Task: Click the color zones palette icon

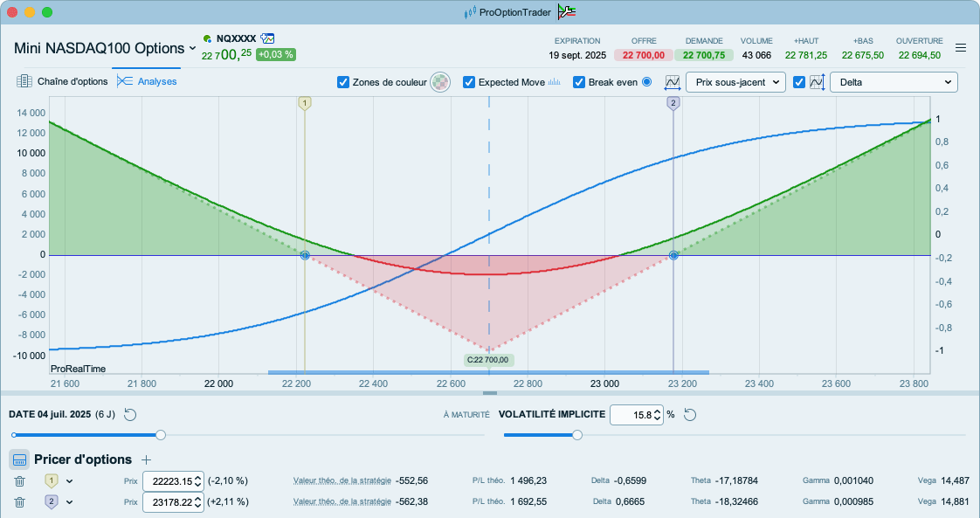Action: click(x=441, y=82)
